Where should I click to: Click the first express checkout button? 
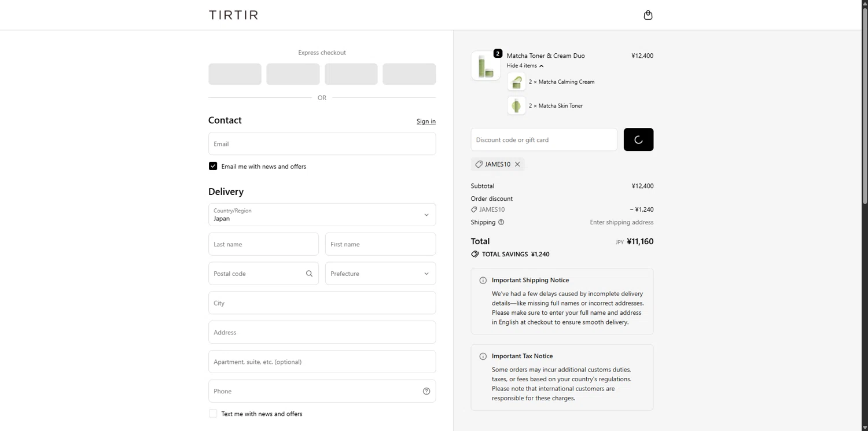pos(235,74)
